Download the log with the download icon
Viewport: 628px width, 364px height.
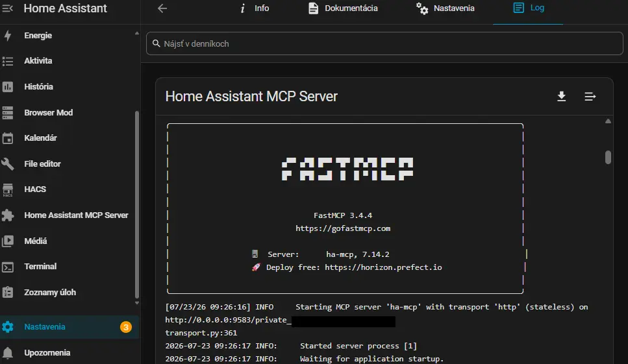[x=562, y=97]
